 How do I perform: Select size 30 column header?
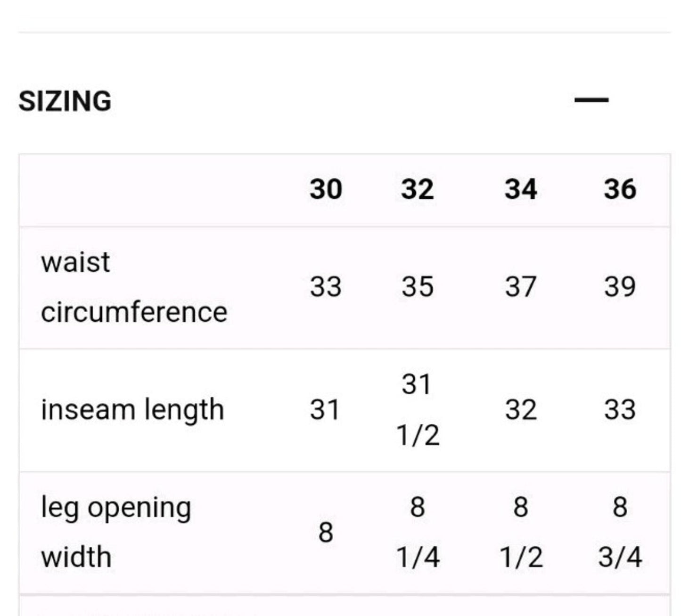(326, 189)
